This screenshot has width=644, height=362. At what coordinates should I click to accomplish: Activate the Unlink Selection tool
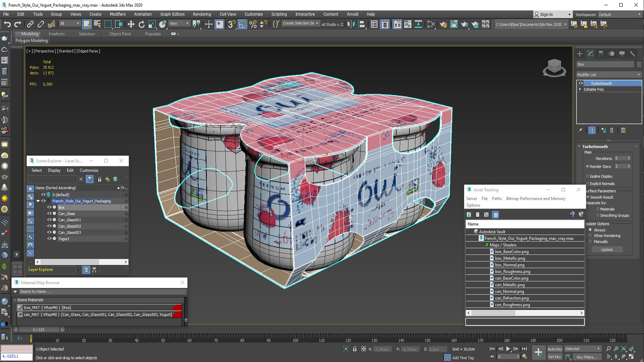(41, 24)
